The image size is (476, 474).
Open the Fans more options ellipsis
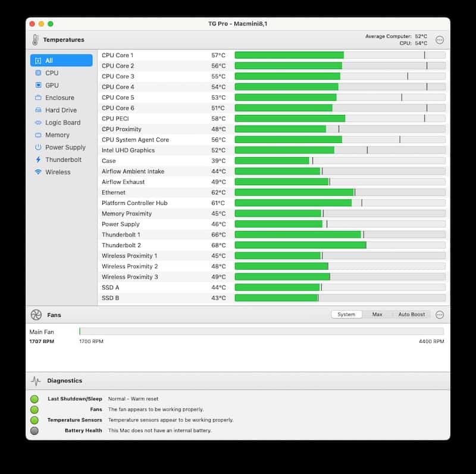(439, 315)
